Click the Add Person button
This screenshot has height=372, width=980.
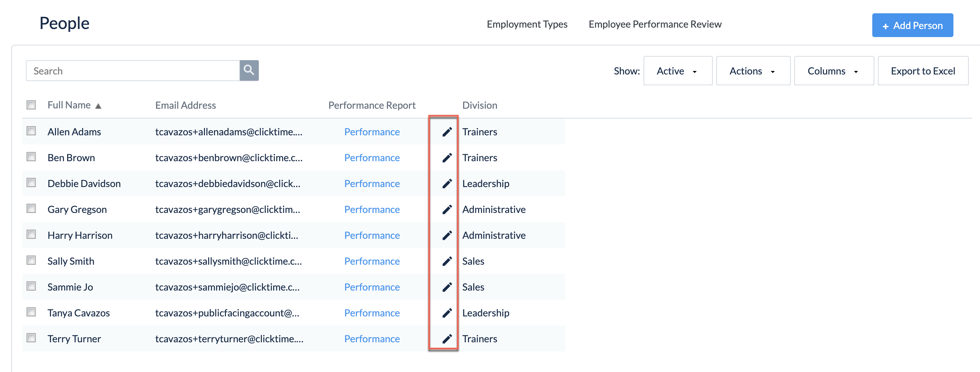912,25
